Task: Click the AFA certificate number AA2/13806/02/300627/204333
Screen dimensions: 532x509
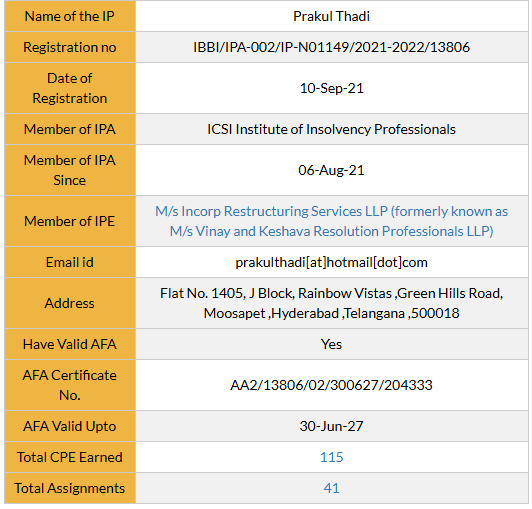Action: click(331, 385)
